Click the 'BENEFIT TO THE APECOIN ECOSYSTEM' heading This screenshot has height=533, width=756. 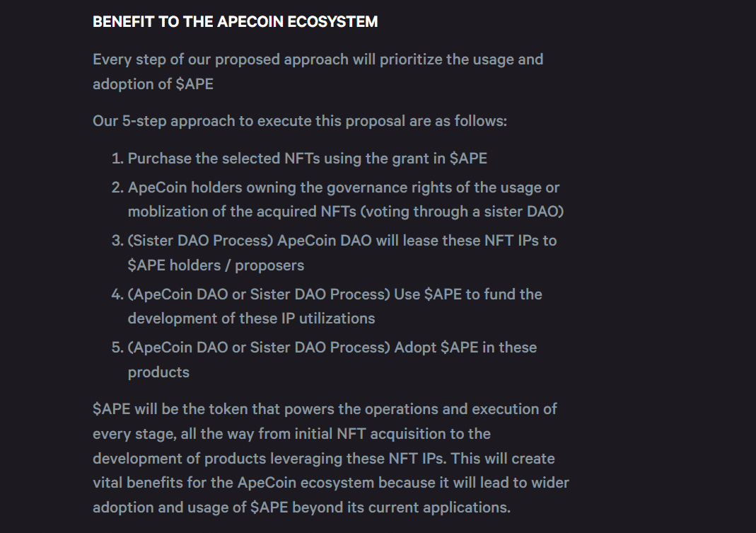[235, 22]
